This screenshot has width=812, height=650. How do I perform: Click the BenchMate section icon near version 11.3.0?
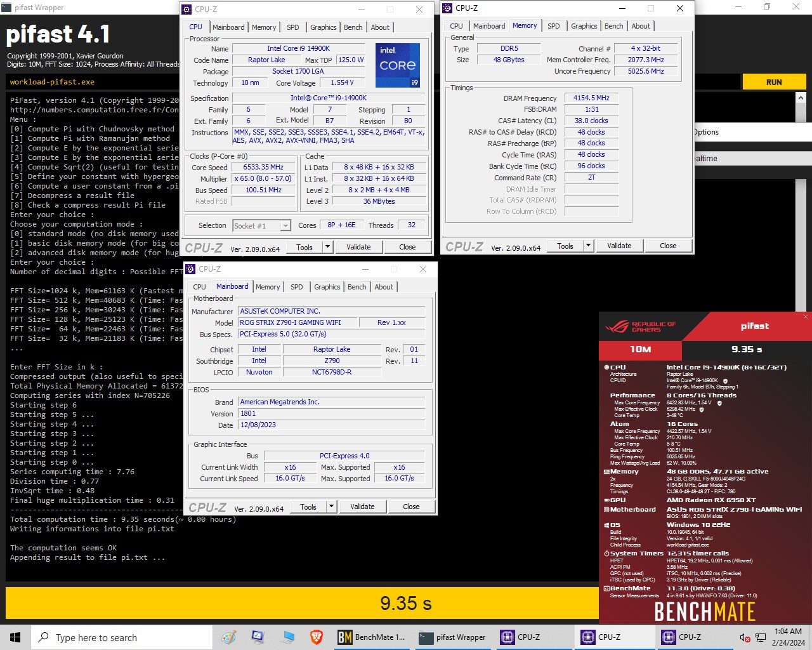(x=606, y=588)
